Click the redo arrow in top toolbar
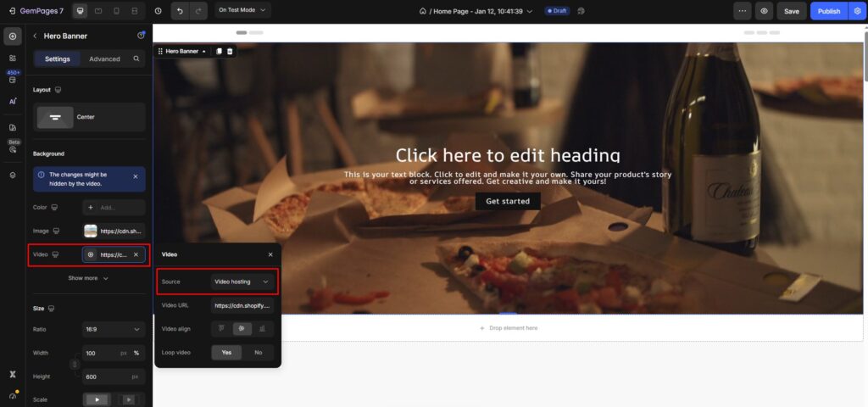868x407 pixels. point(198,11)
